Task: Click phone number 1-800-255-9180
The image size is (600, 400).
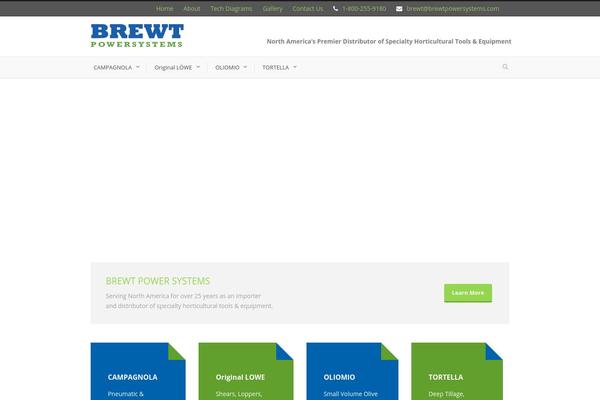Action: 364,8
